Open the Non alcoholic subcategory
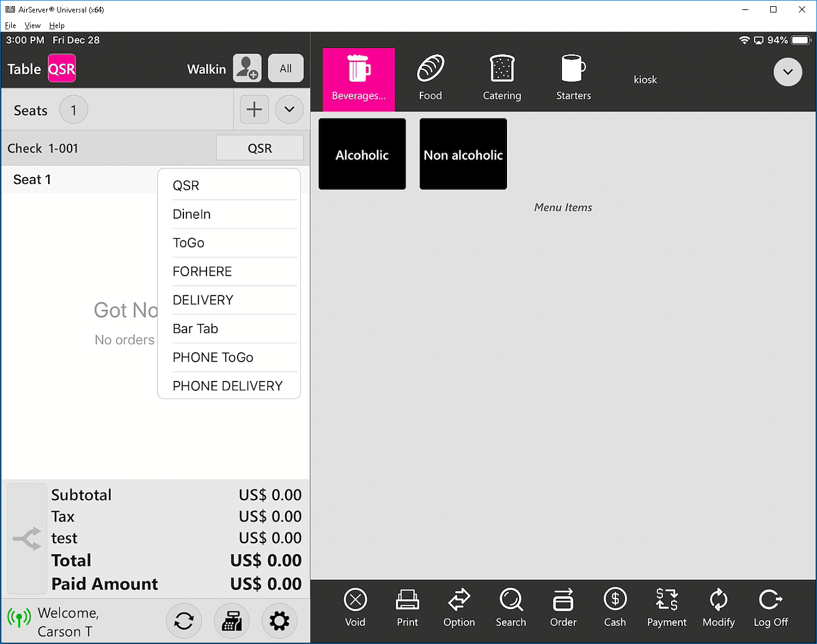The width and height of the screenshot is (817, 644). point(463,155)
